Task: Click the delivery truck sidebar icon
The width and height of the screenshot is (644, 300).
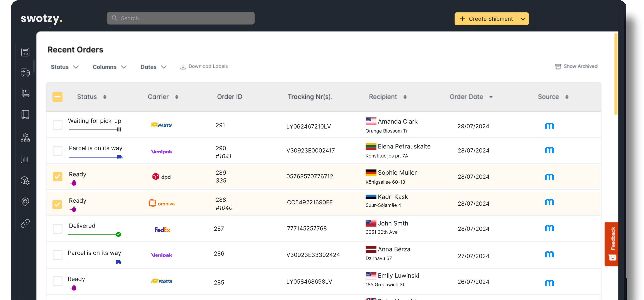Action: pyautogui.click(x=25, y=73)
